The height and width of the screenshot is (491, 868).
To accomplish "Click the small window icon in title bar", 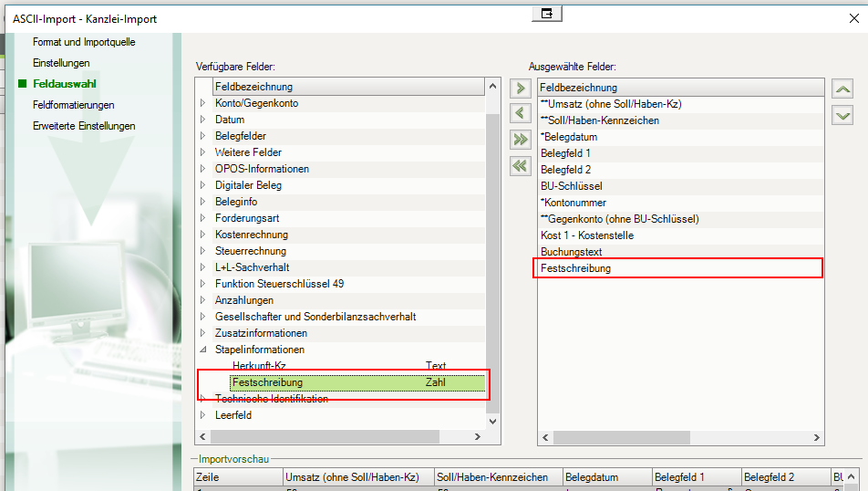I will (547, 13).
